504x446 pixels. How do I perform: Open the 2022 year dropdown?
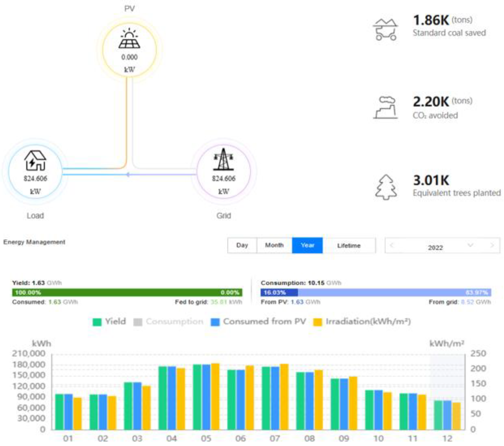[435, 247]
